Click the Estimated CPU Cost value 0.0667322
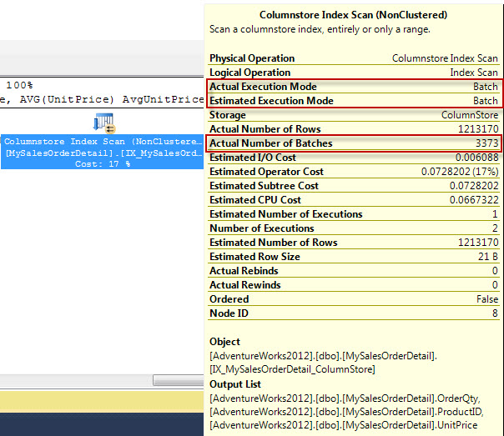 click(474, 200)
